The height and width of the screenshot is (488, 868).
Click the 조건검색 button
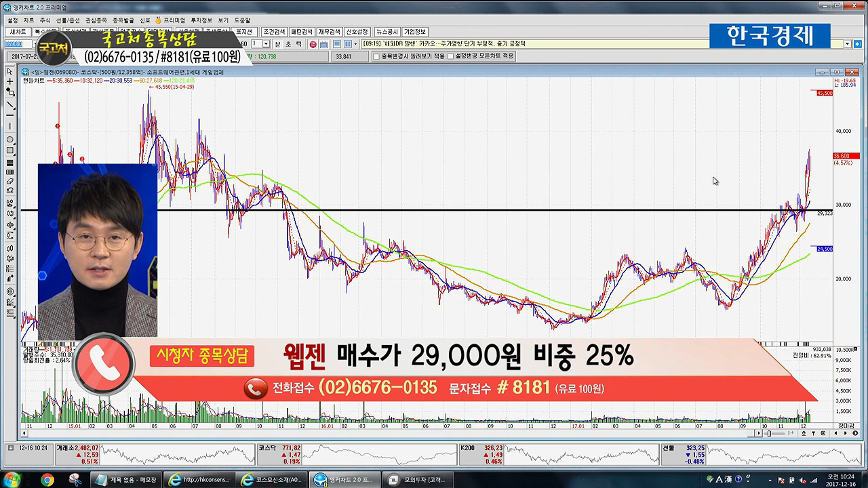pos(274,32)
